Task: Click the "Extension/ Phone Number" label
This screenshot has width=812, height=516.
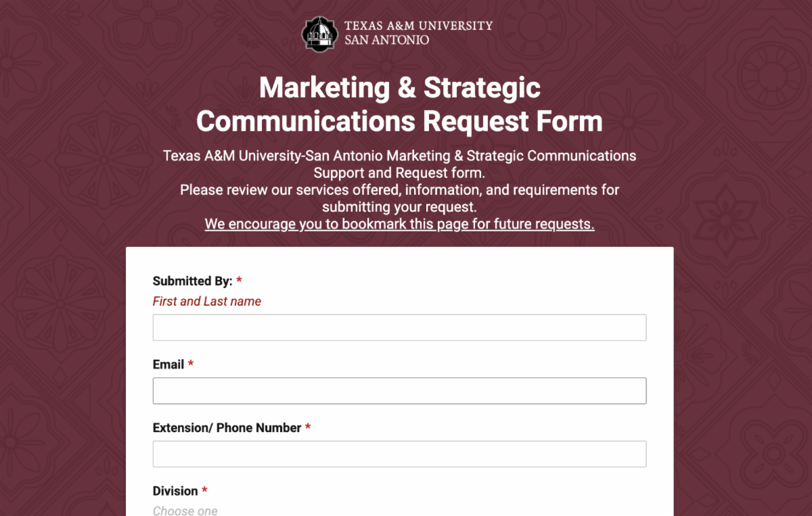Action: (x=227, y=428)
